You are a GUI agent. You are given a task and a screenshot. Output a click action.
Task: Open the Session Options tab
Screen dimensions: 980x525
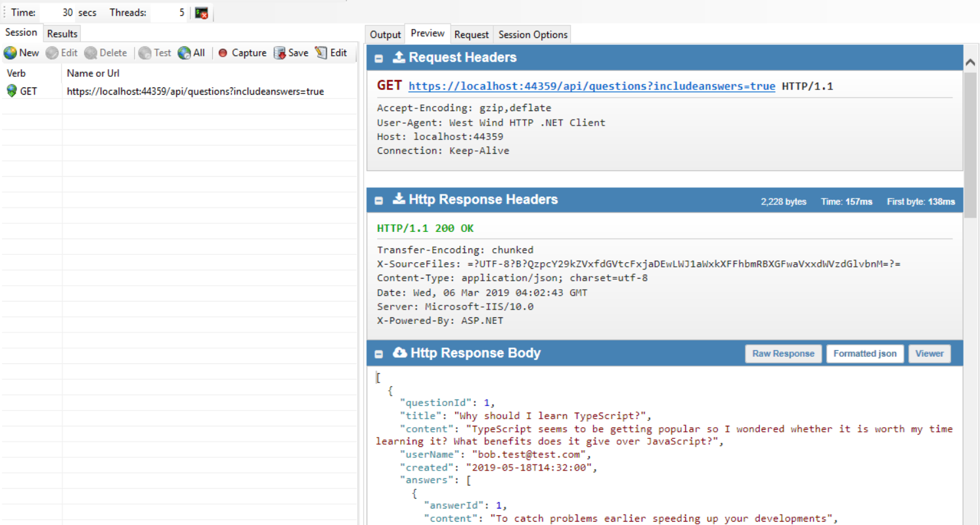(532, 35)
